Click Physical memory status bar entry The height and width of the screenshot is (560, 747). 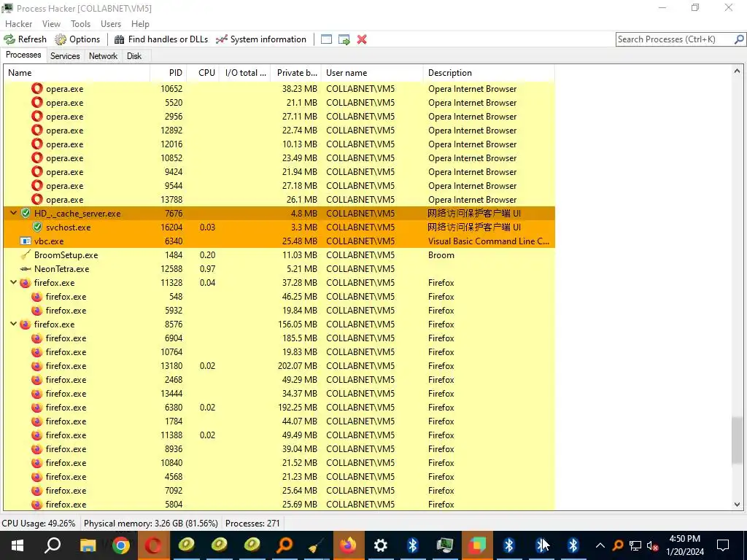pyautogui.click(x=150, y=524)
